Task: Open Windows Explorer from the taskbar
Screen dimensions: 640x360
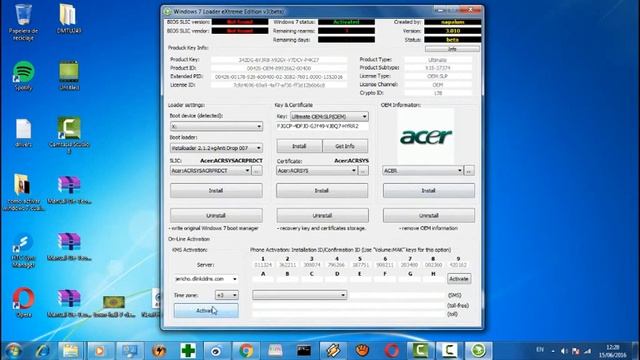Action: pyautogui.click(x=71, y=351)
